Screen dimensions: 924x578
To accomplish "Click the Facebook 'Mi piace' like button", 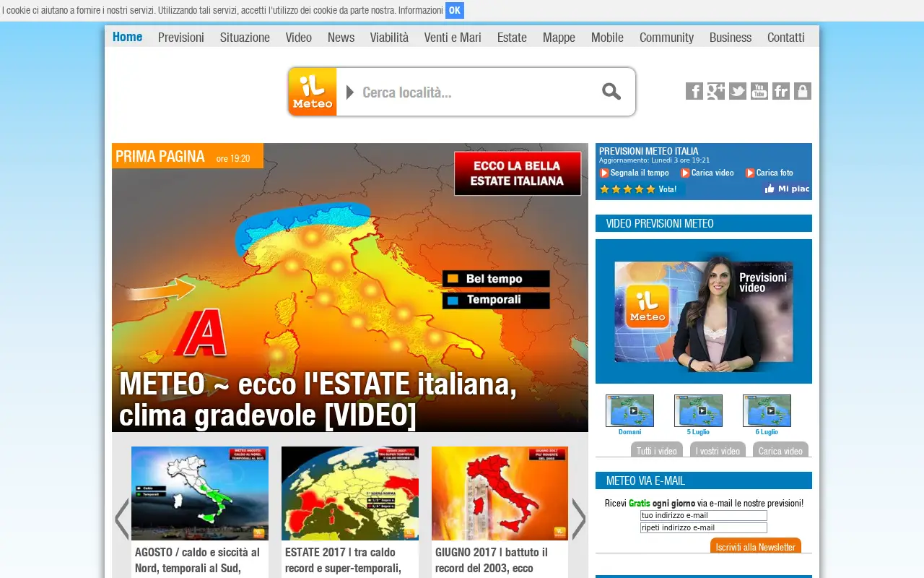I will point(787,189).
